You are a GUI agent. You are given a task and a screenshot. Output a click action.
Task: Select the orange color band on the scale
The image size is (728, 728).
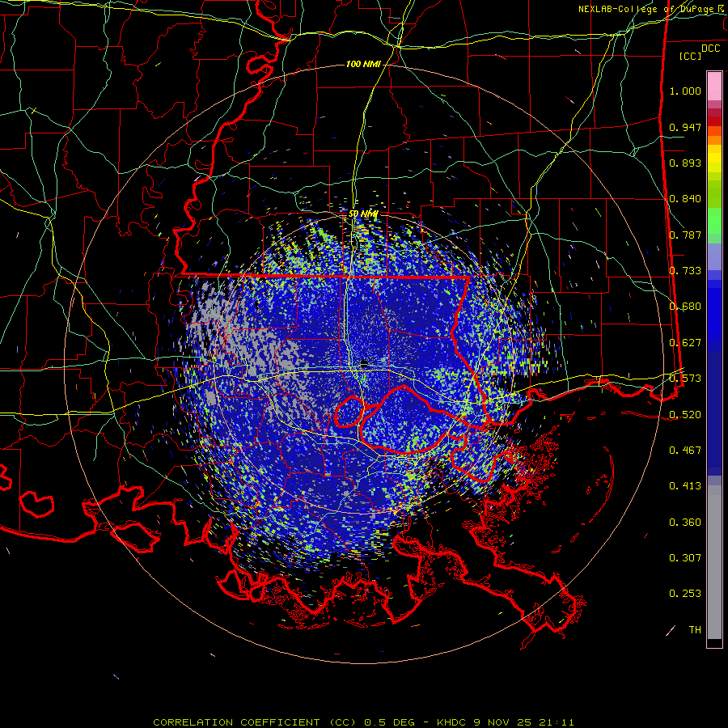[714, 135]
